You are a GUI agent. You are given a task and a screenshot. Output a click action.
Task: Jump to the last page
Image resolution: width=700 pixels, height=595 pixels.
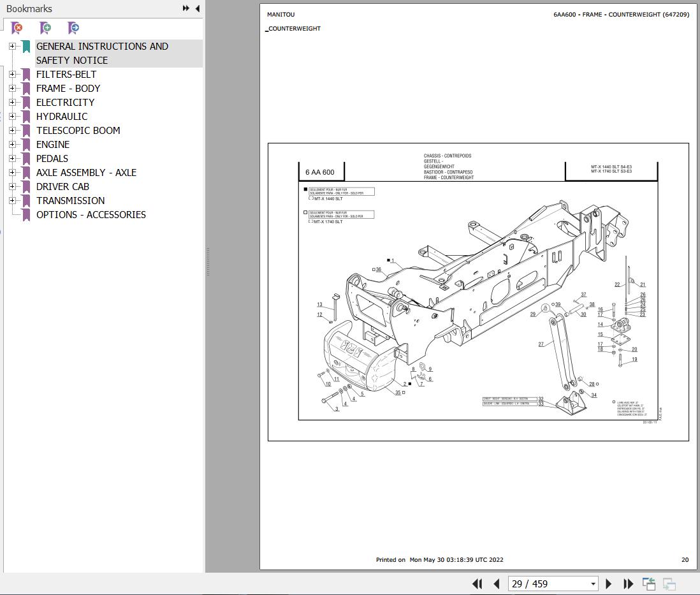pyautogui.click(x=628, y=584)
